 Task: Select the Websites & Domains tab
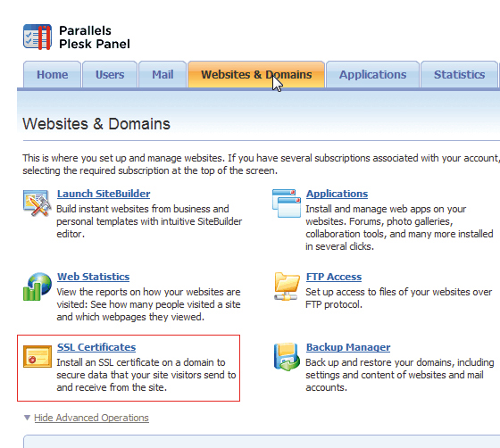point(256,74)
